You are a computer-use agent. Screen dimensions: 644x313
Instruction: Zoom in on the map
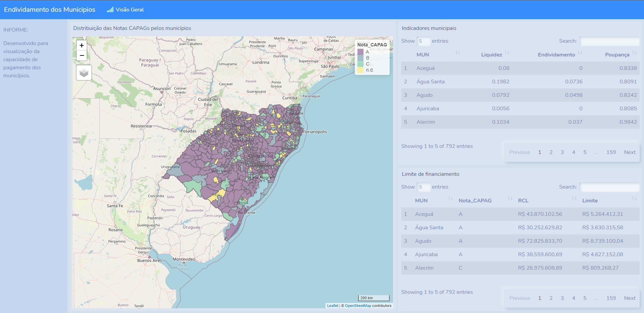click(81, 45)
